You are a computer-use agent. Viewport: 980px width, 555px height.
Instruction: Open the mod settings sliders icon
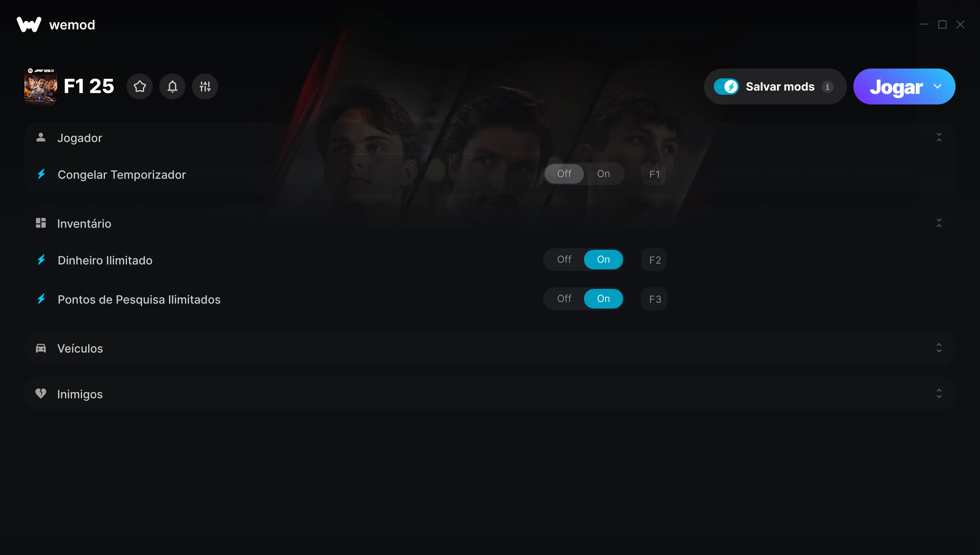click(x=205, y=87)
